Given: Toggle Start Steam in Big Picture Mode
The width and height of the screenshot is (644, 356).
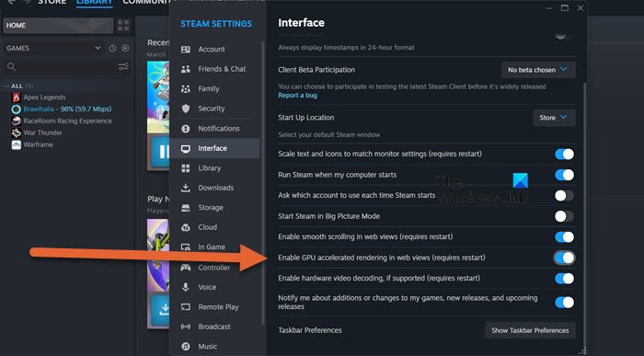Looking at the screenshot, I should 564,216.
